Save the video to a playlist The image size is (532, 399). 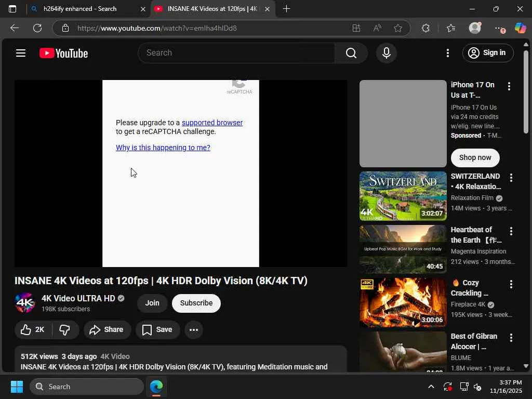click(x=157, y=330)
